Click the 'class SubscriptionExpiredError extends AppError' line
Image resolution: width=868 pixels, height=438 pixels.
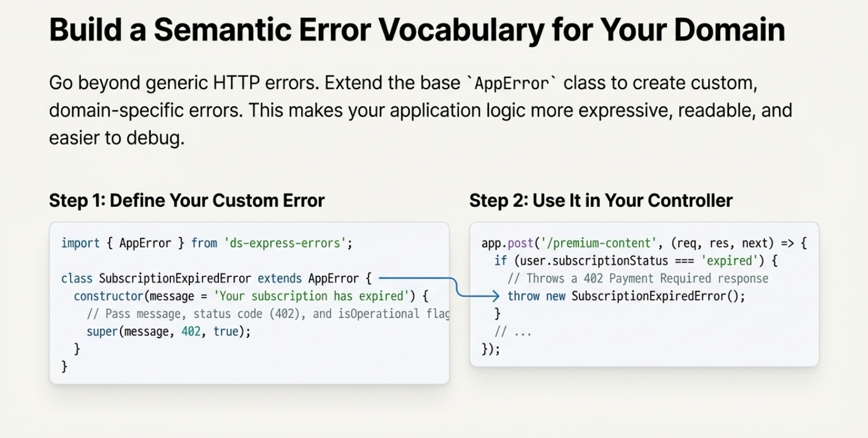pyautogui.click(x=216, y=278)
